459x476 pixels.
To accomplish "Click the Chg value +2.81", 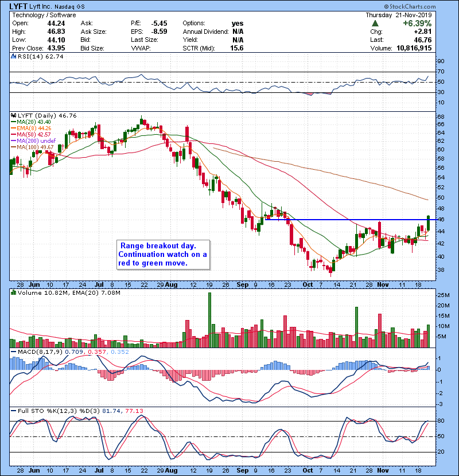I will tap(423, 32).
